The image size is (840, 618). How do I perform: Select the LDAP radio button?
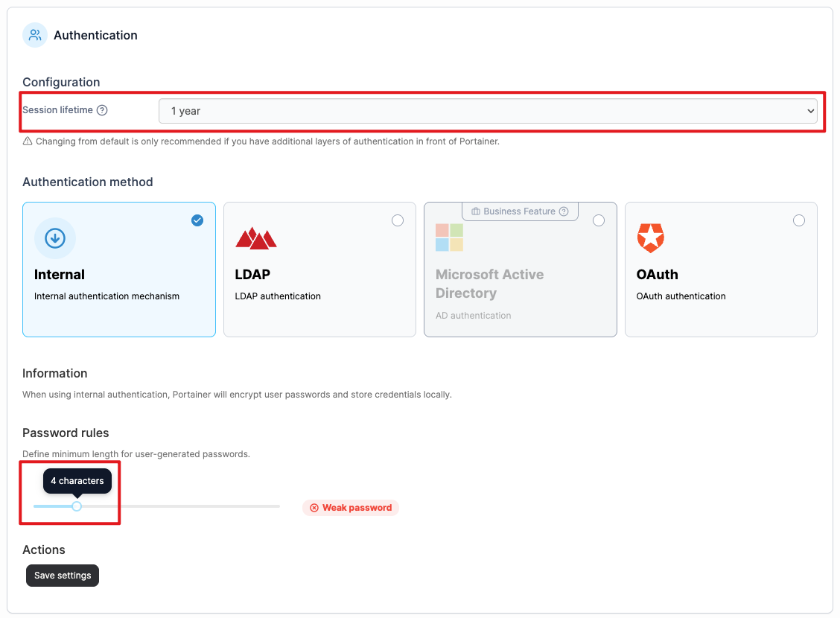pyautogui.click(x=398, y=220)
